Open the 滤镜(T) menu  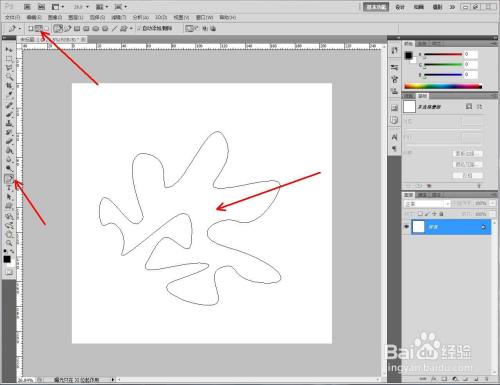(x=118, y=17)
